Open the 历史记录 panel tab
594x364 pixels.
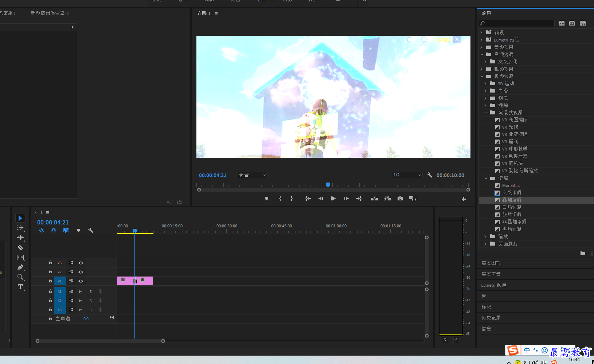(x=491, y=318)
